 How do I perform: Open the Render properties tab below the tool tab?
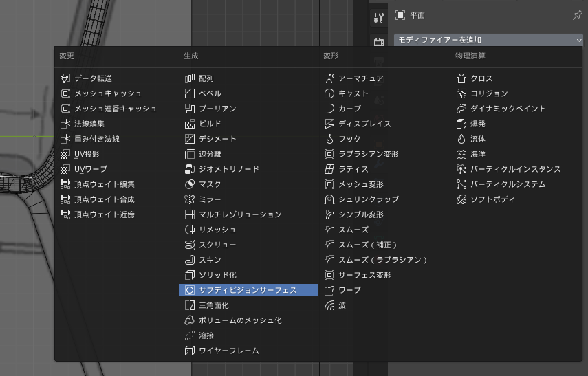(379, 41)
